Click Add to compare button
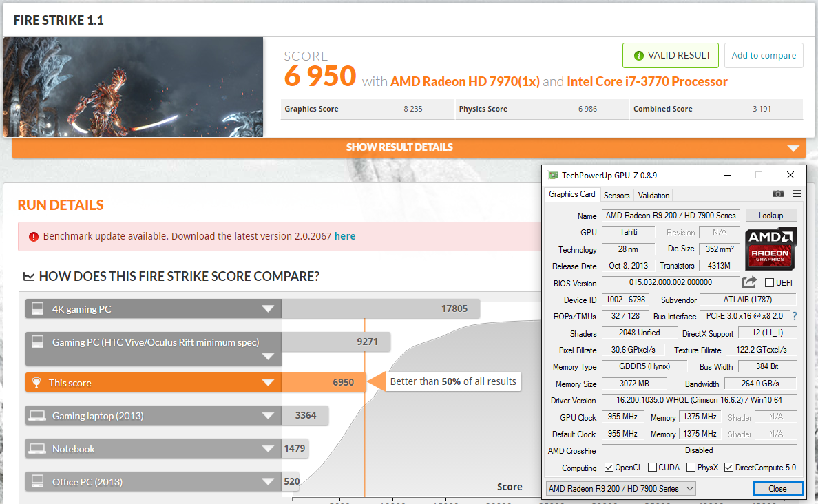 pos(764,55)
